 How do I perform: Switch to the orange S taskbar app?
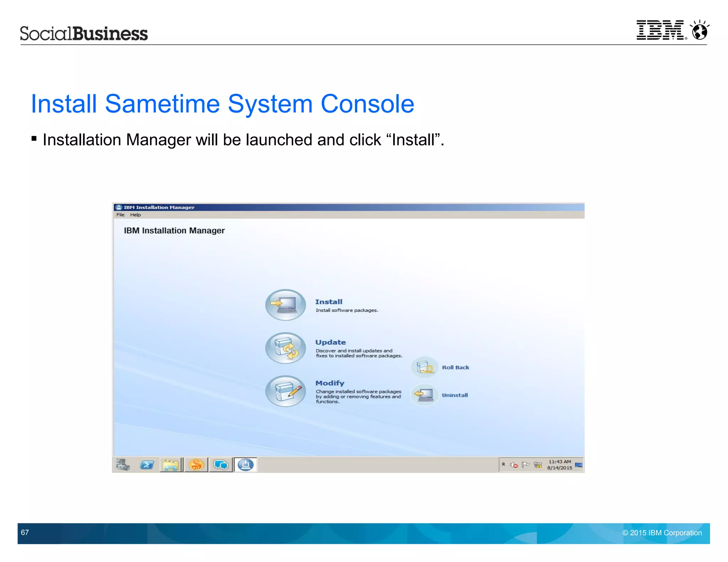point(196,465)
